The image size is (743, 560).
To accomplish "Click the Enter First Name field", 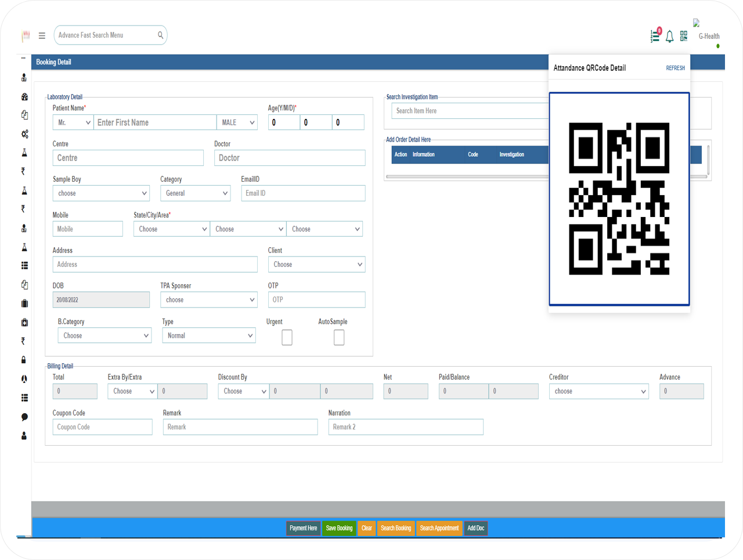I will click(x=155, y=122).
